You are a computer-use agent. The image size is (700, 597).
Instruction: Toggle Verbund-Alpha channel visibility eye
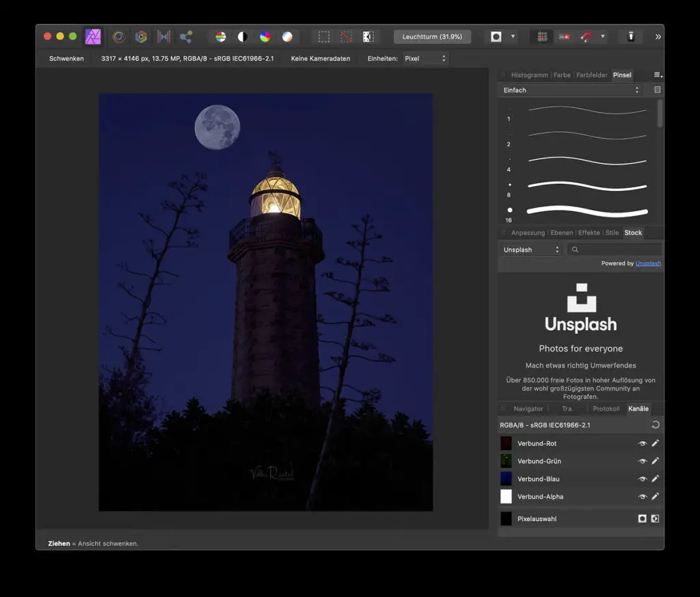[643, 496]
